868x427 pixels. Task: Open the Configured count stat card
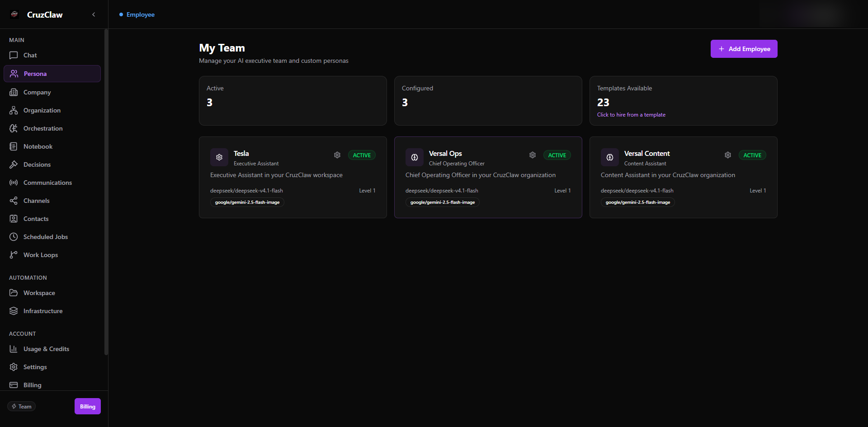point(488,101)
